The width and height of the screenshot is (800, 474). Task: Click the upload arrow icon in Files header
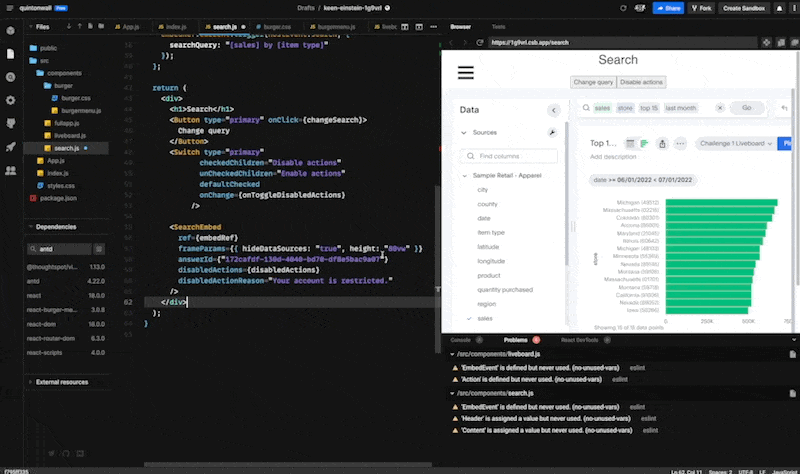(80, 27)
